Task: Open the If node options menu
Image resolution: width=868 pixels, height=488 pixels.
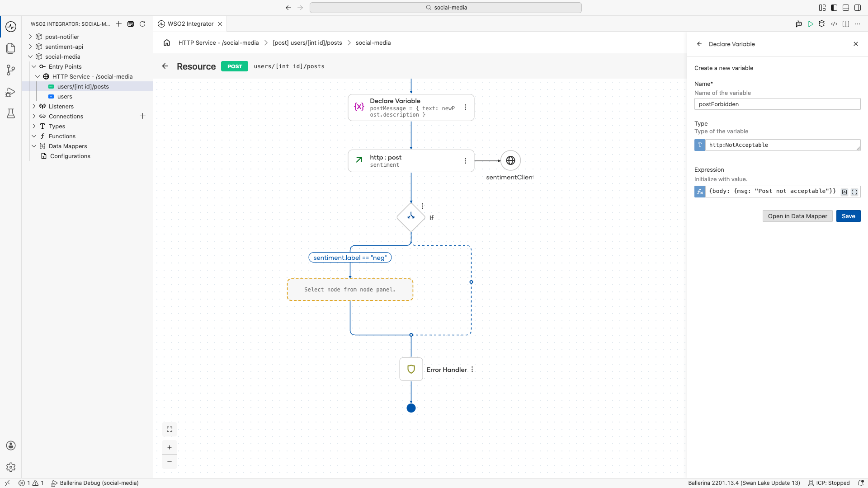Action: [x=422, y=206]
